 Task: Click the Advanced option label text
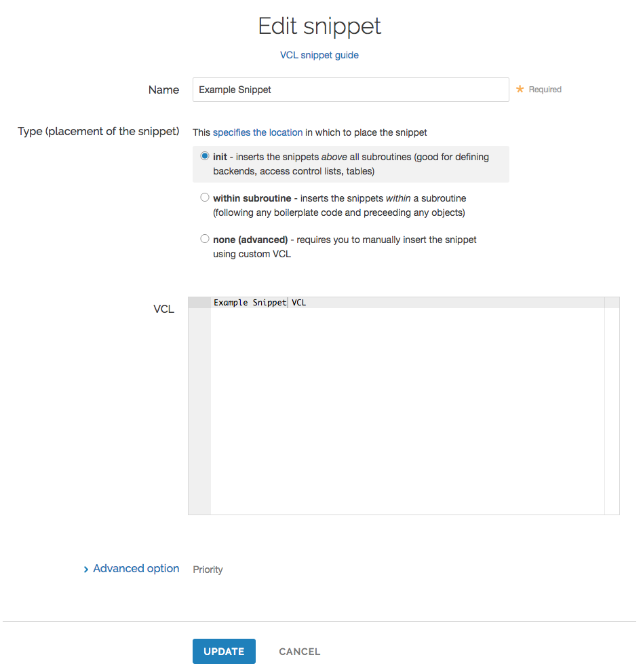point(136,569)
